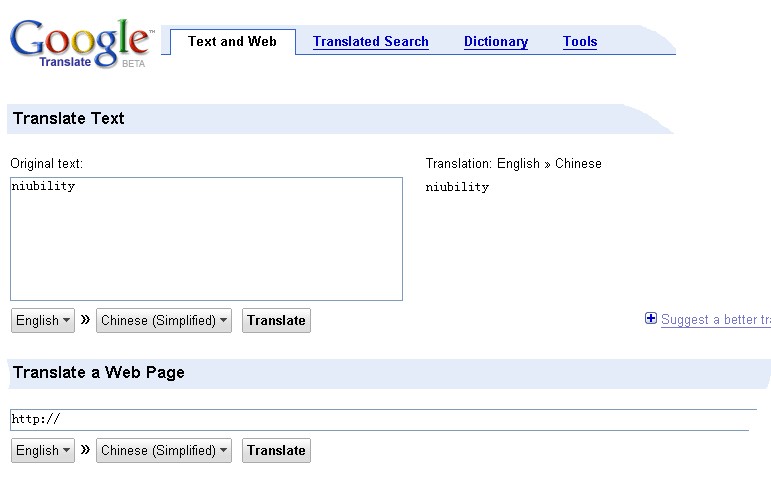Click the plus icon beside Suggest a better translation
The height and width of the screenshot is (478, 771).
point(651,318)
